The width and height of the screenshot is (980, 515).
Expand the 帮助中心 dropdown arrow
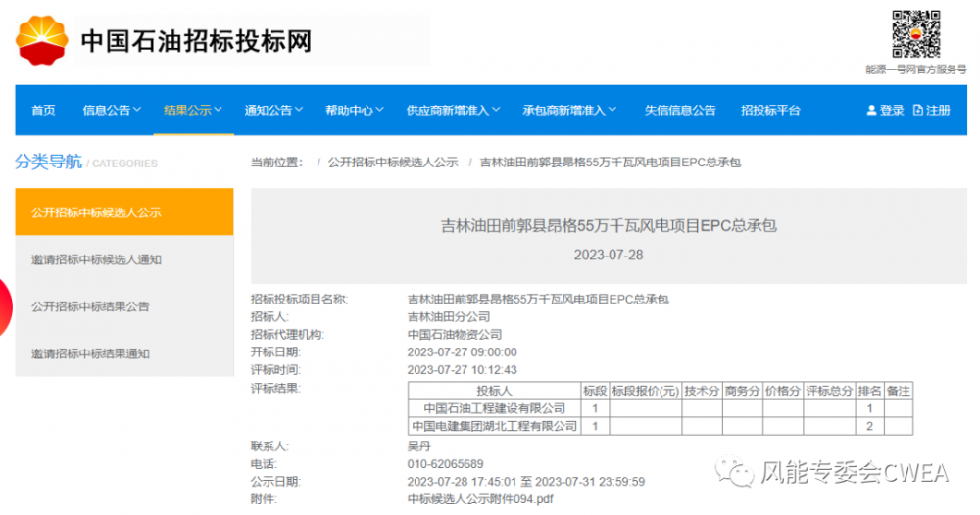[380, 110]
